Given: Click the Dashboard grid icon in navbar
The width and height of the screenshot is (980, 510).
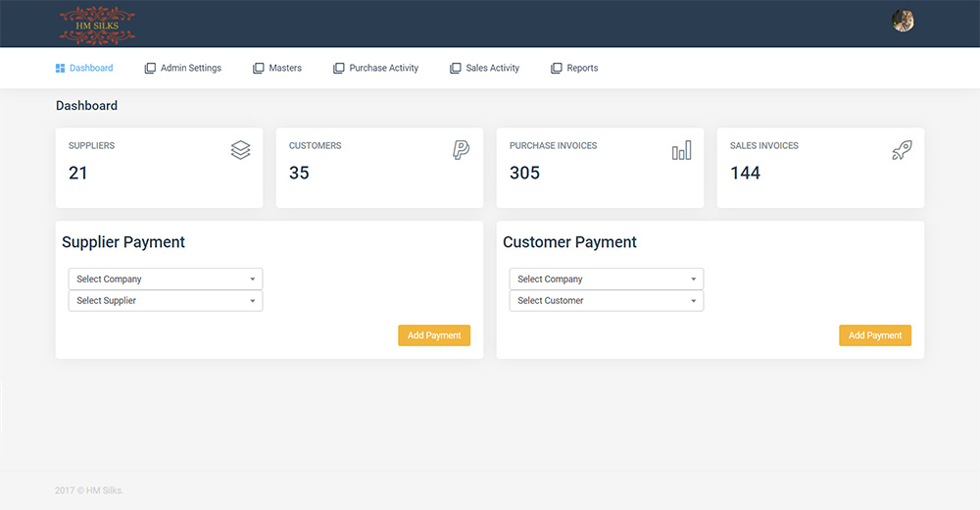Looking at the screenshot, I should (60, 69).
